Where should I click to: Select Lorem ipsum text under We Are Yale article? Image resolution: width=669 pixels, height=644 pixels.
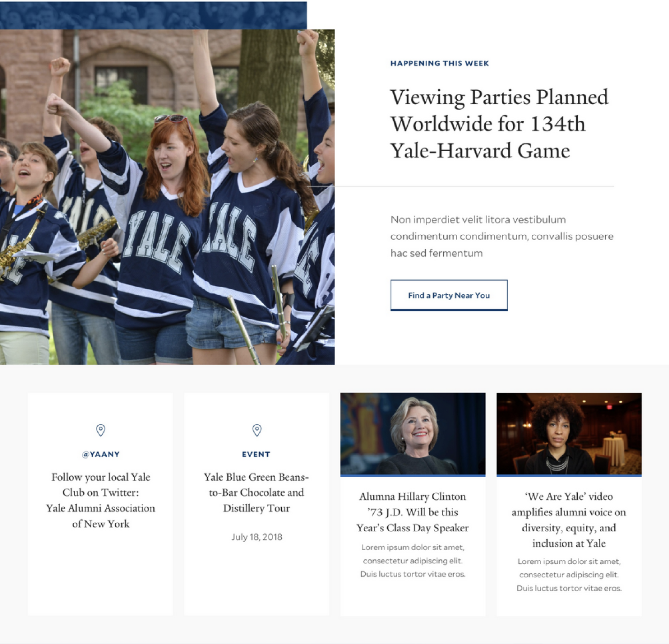point(569,575)
